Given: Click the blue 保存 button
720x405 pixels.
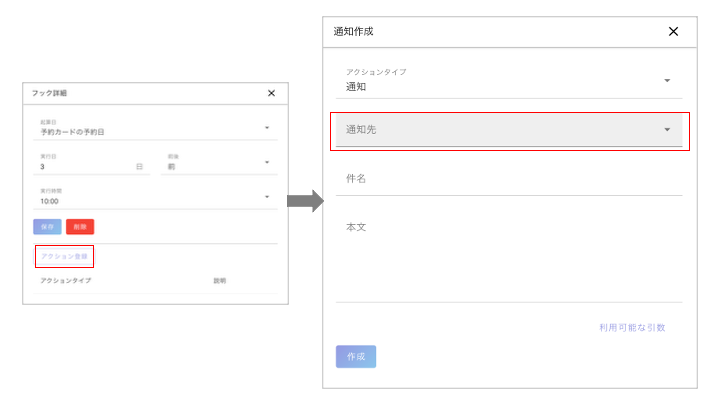Looking at the screenshot, I should point(47,227).
